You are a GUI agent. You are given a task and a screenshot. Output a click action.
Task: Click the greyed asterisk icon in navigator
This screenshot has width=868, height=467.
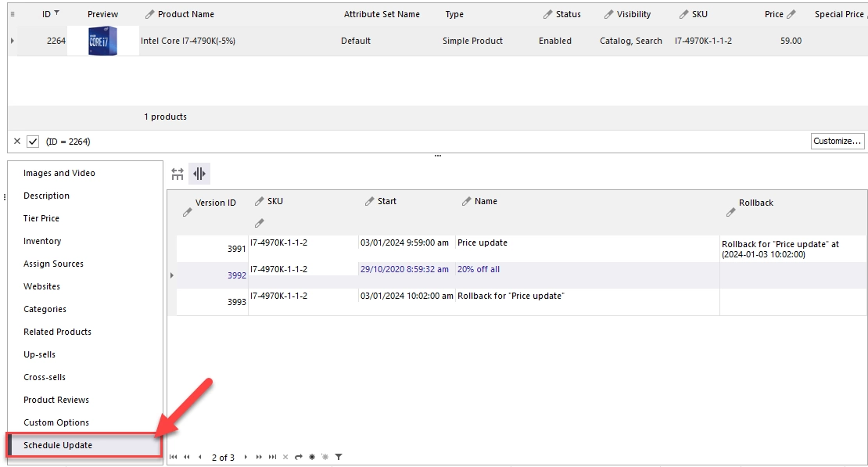(x=325, y=457)
